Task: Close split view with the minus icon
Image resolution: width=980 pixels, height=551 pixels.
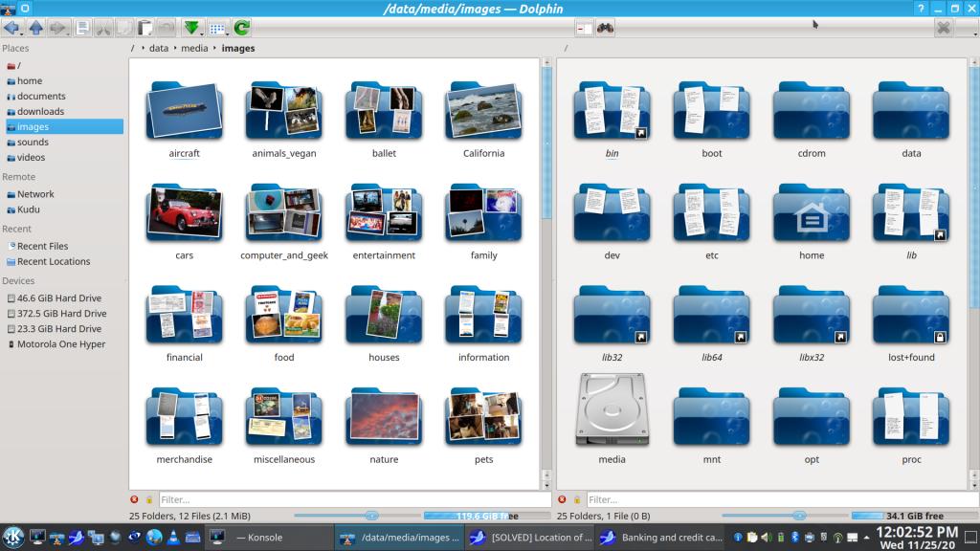Action: [x=583, y=28]
